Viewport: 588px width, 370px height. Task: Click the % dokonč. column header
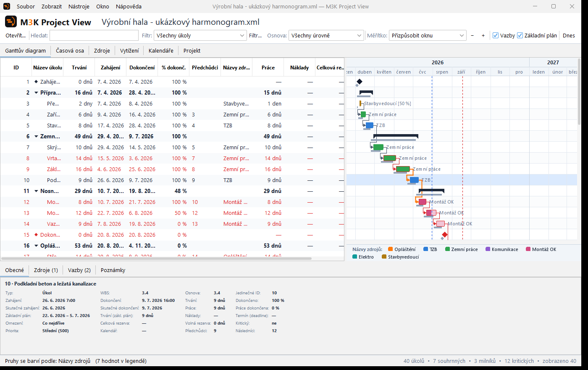[x=173, y=67]
